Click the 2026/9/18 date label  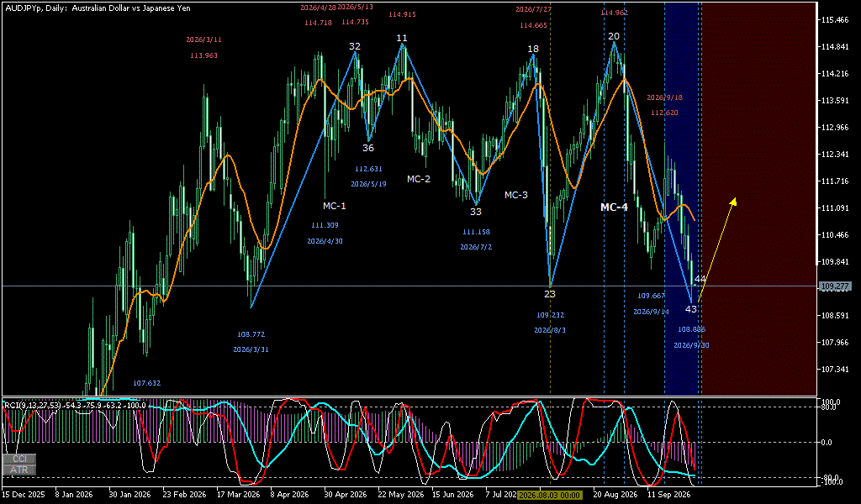pos(664,97)
